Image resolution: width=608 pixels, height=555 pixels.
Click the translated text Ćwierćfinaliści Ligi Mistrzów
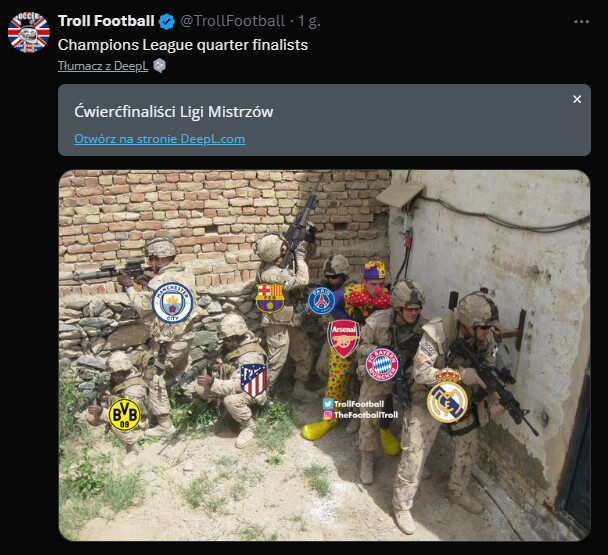[x=174, y=112]
